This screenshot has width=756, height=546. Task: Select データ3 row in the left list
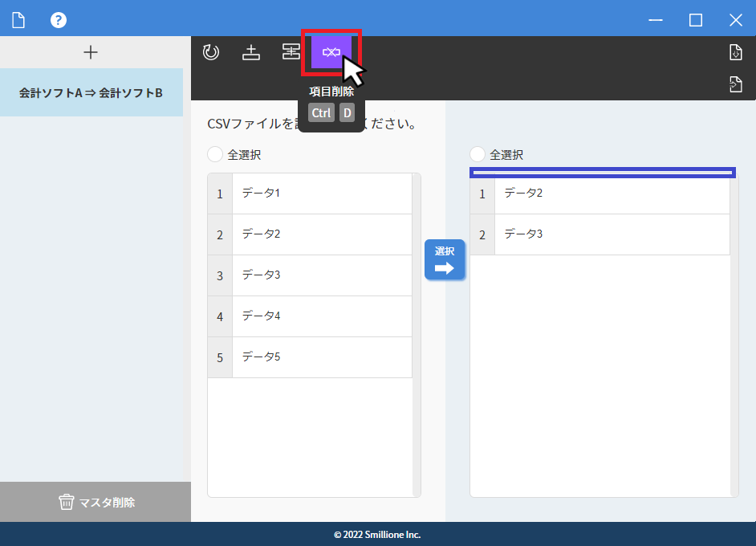pyautogui.click(x=321, y=275)
